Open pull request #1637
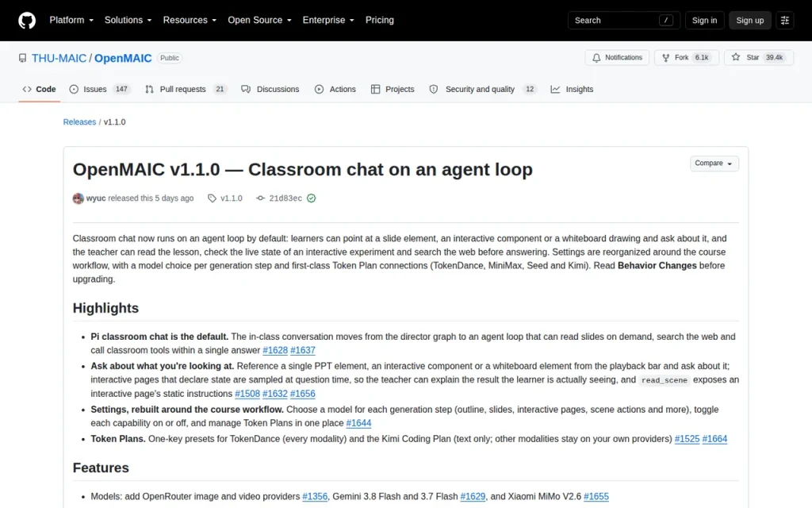812x508 pixels. pyautogui.click(x=303, y=350)
